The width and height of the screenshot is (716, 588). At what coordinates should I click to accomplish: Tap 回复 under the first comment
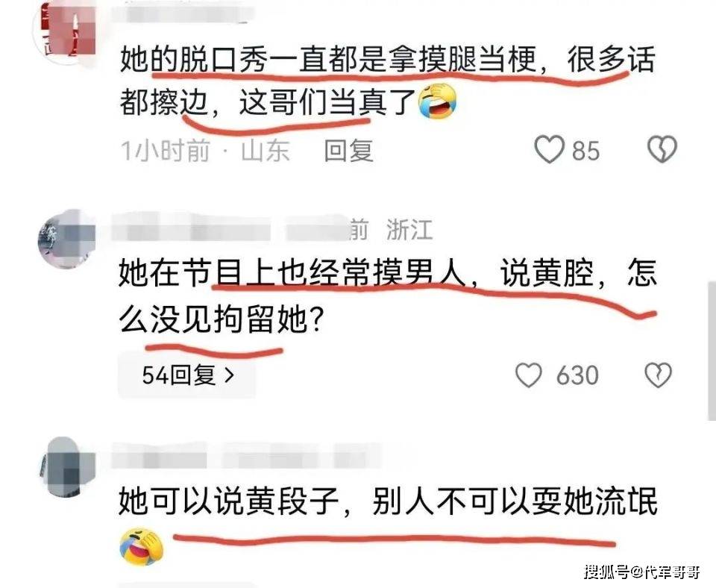pyautogui.click(x=349, y=150)
